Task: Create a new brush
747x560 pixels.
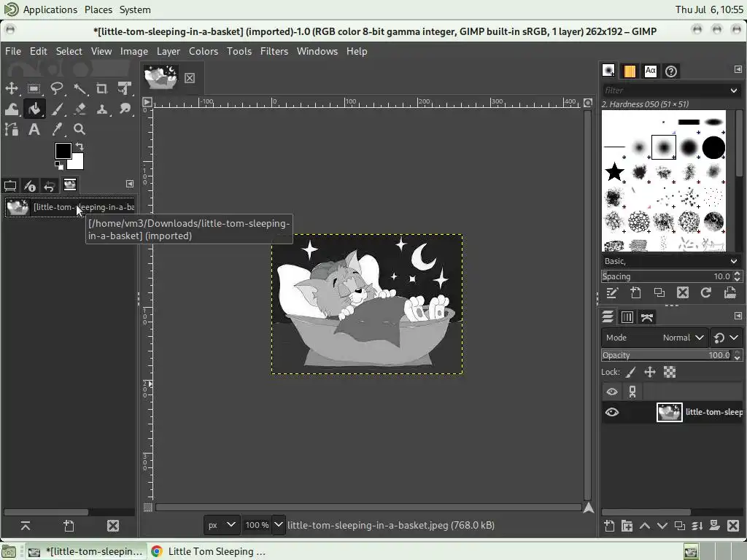Action: tap(635, 292)
